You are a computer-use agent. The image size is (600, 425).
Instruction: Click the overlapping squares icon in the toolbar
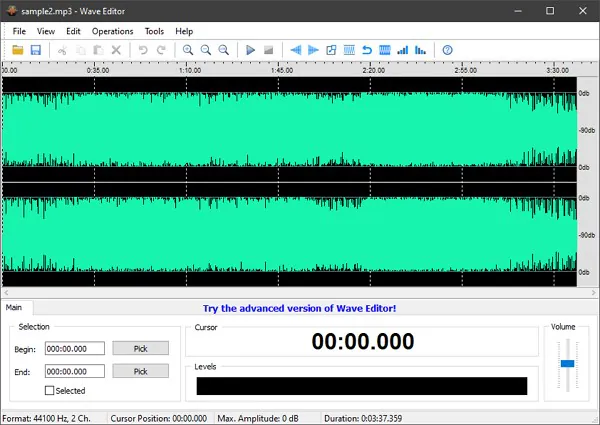click(x=331, y=50)
